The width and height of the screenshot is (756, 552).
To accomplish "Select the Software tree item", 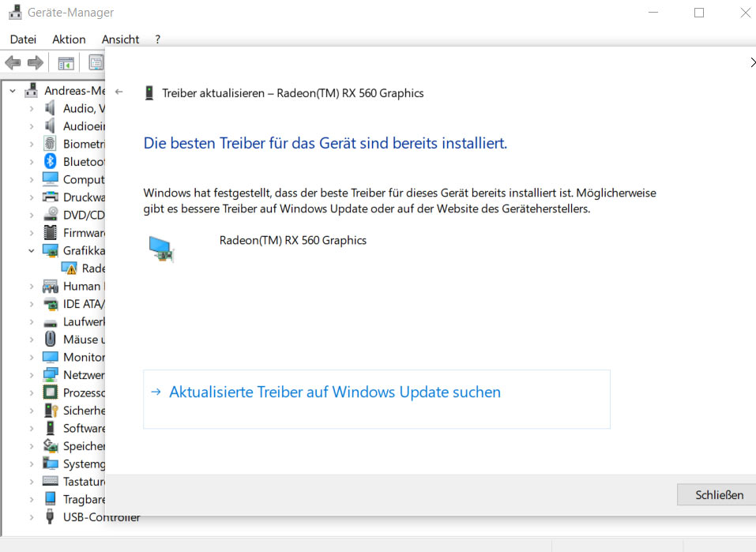I will coord(84,428).
